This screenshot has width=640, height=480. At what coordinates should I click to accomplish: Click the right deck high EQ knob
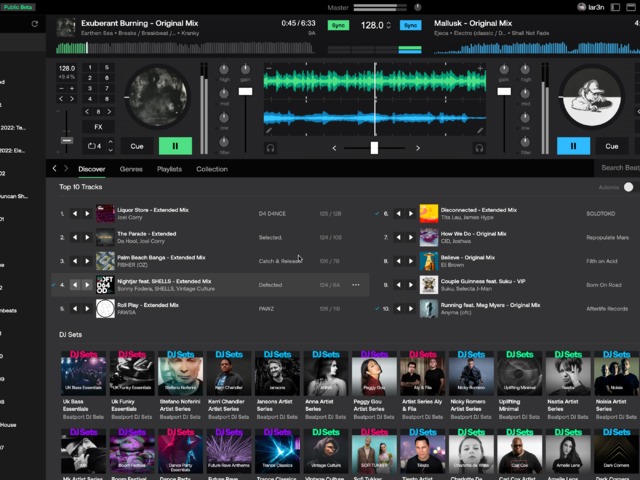click(x=525, y=69)
